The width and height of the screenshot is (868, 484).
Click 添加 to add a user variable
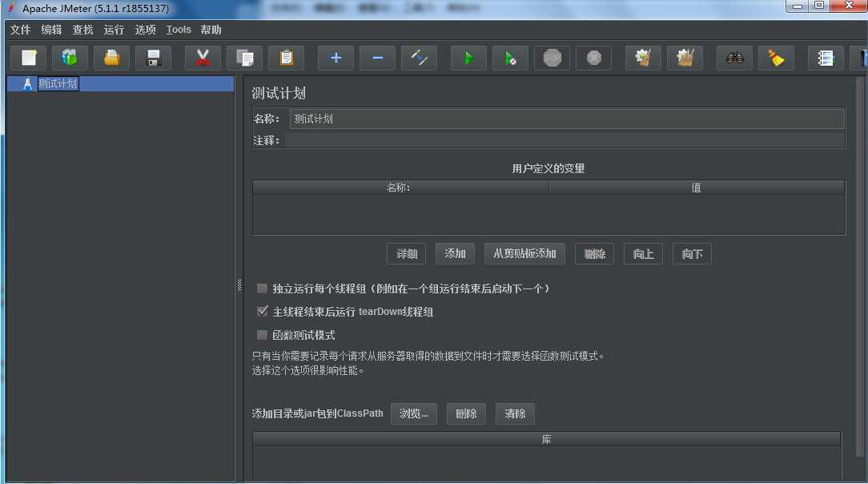click(455, 254)
